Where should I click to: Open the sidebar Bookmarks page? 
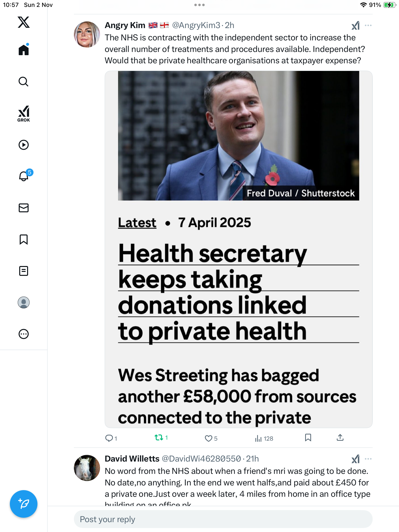coord(24,239)
